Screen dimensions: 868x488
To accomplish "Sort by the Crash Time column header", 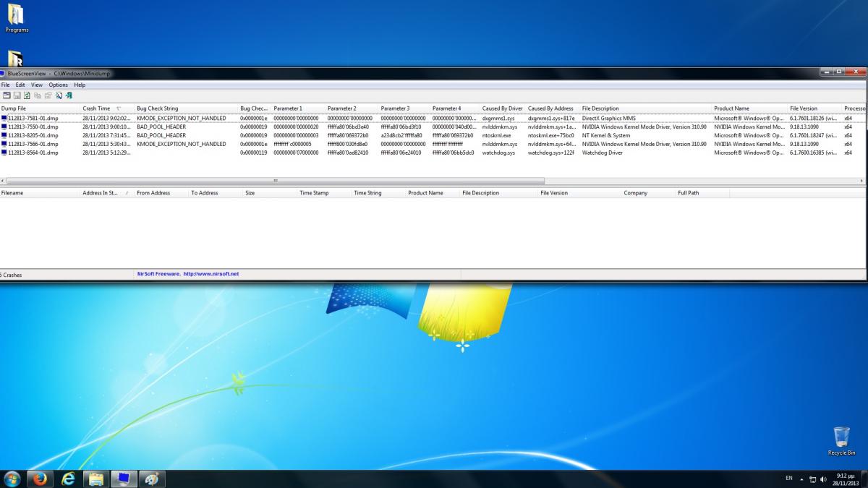I will pos(108,108).
